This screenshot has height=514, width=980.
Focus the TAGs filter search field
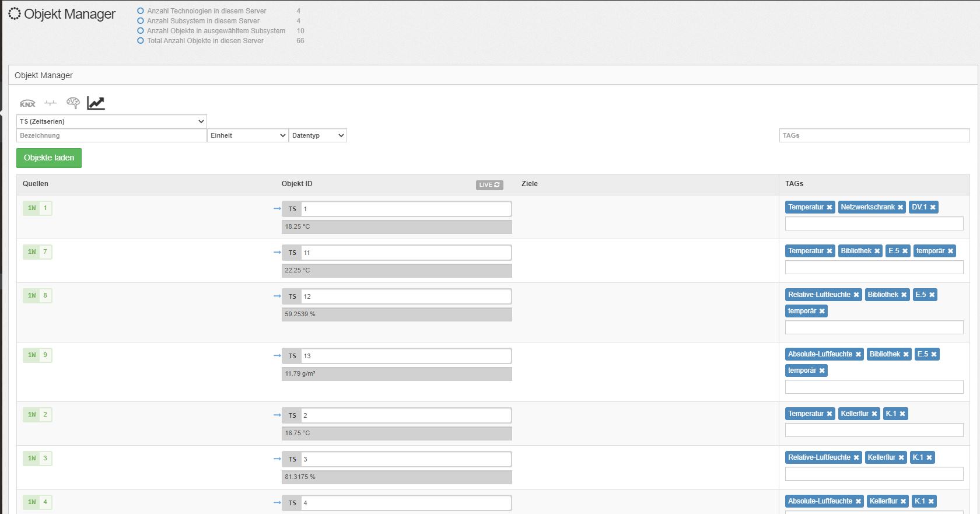click(x=874, y=135)
